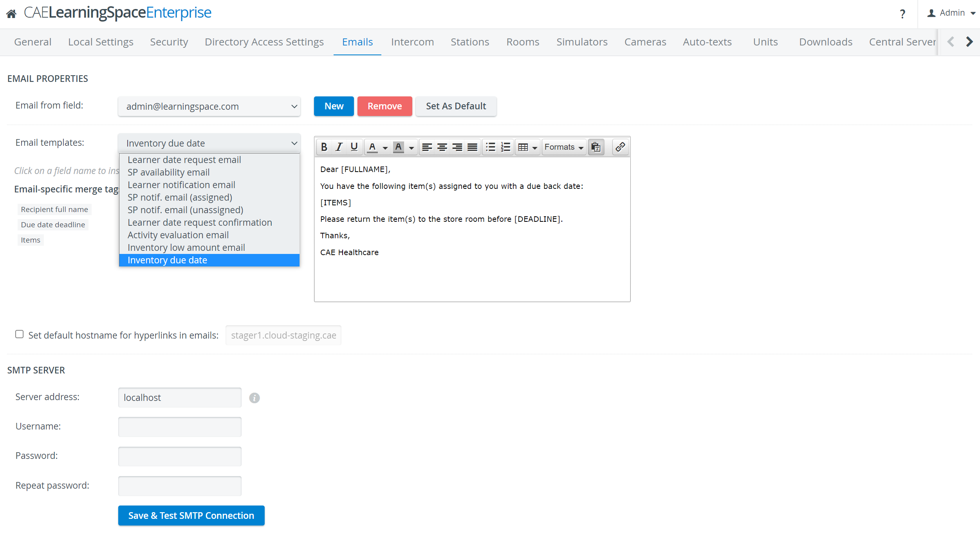Insert a numbered list in editor
The image size is (980, 540).
pos(505,147)
